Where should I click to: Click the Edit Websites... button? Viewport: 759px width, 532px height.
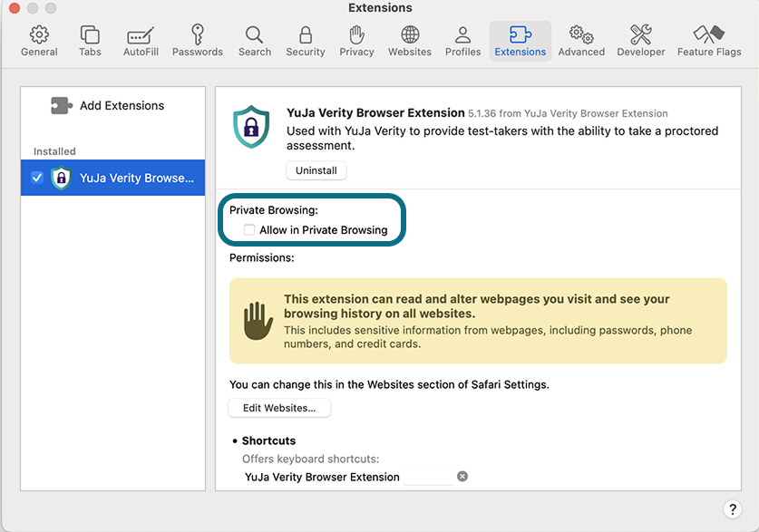tap(279, 408)
